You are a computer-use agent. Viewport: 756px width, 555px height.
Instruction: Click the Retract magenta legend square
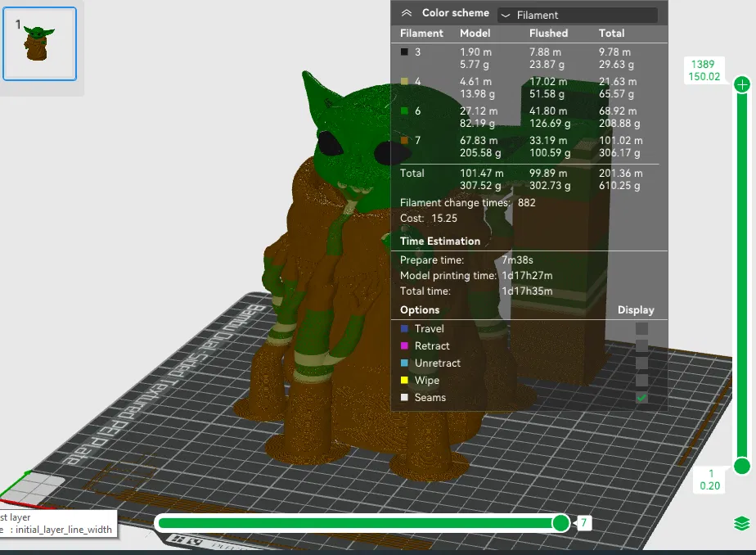[x=404, y=345]
